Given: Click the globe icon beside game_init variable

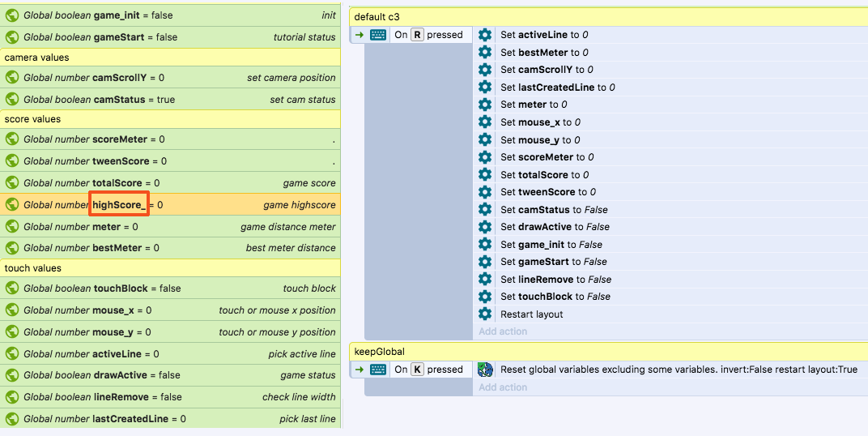Looking at the screenshot, I should pyautogui.click(x=12, y=15).
